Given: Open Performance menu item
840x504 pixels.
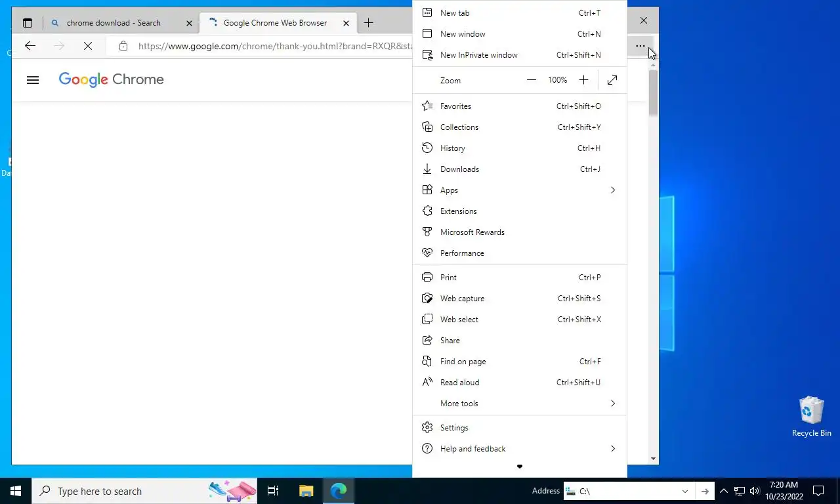Looking at the screenshot, I should coord(520,253).
